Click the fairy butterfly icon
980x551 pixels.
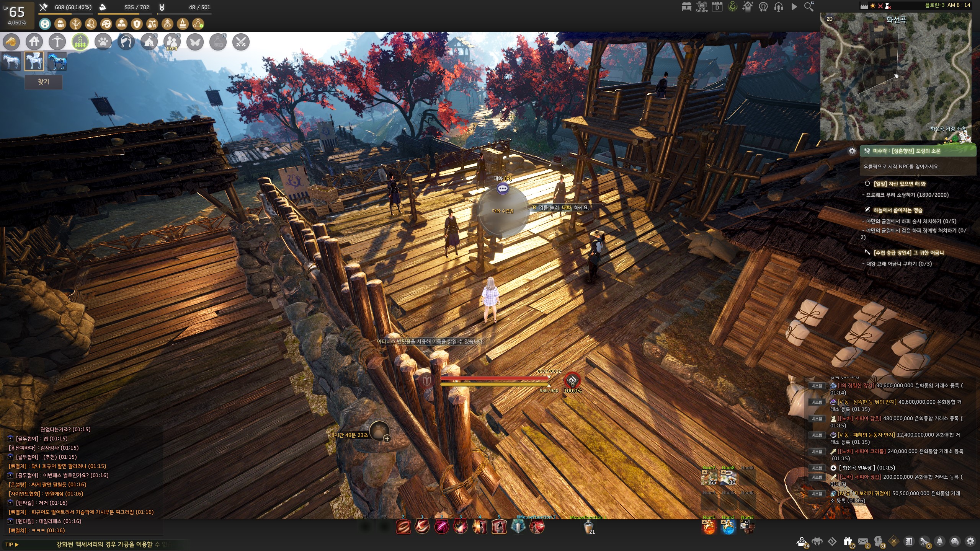(x=195, y=42)
